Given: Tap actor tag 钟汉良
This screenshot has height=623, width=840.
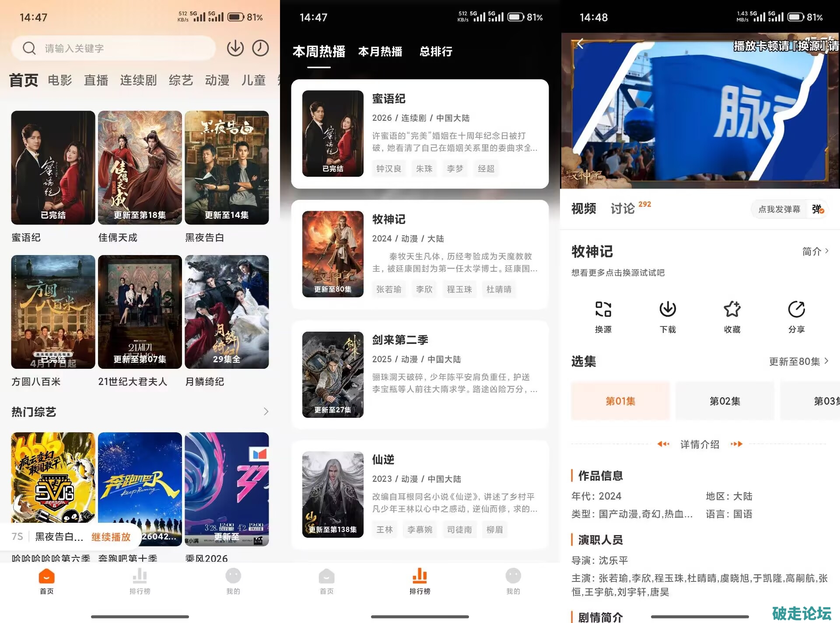Looking at the screenshot, I should (x=388, y=168).
